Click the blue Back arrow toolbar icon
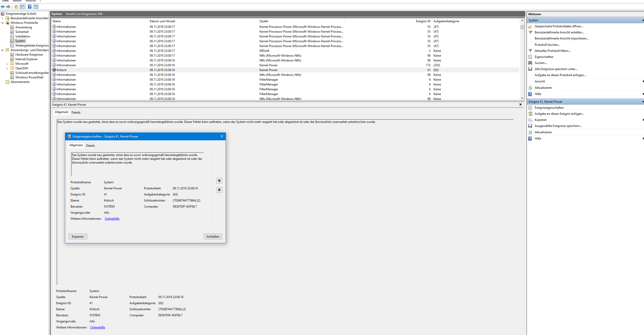The image size is (644, 335). 3,7
